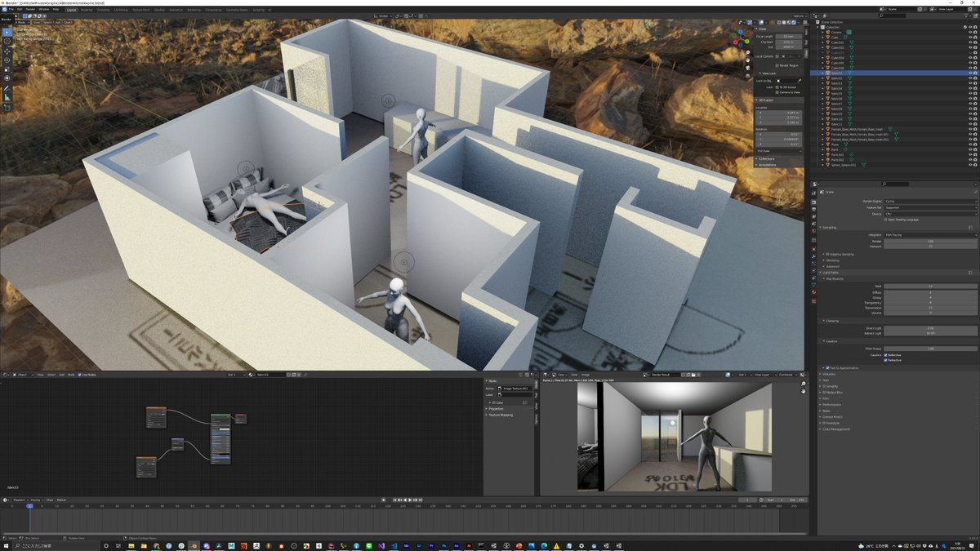Open the Feature Set dropdown
This screenshot has height=551, width=980.
pyautogui.click(x=931, y=207)
